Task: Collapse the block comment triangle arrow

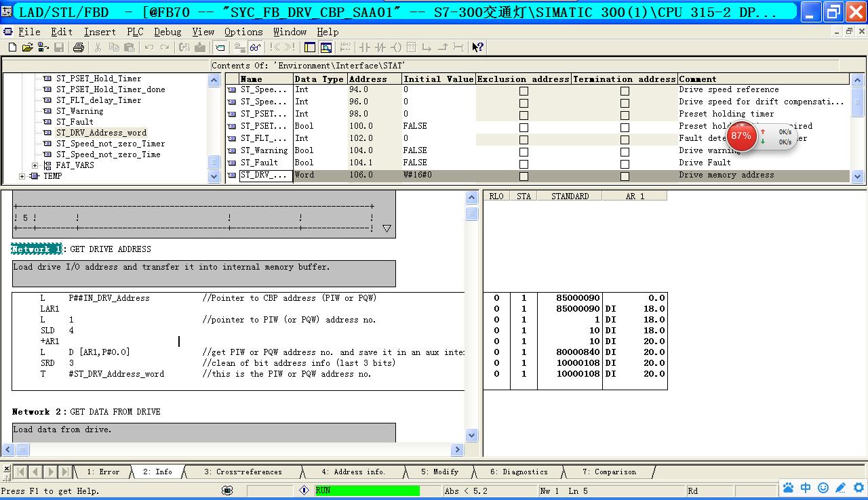Action: pyautogui.click(x=387, y=229)
